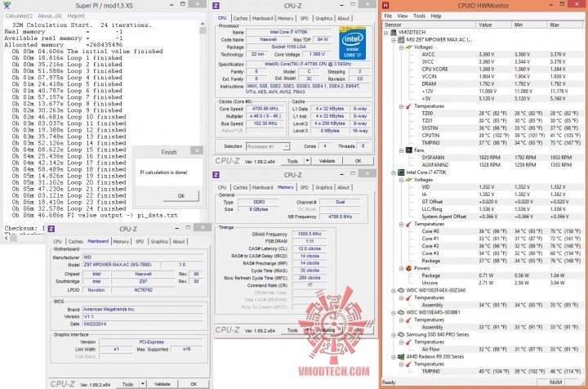Select Mainboard tab in top CPU-Z window

coord(262,18)
